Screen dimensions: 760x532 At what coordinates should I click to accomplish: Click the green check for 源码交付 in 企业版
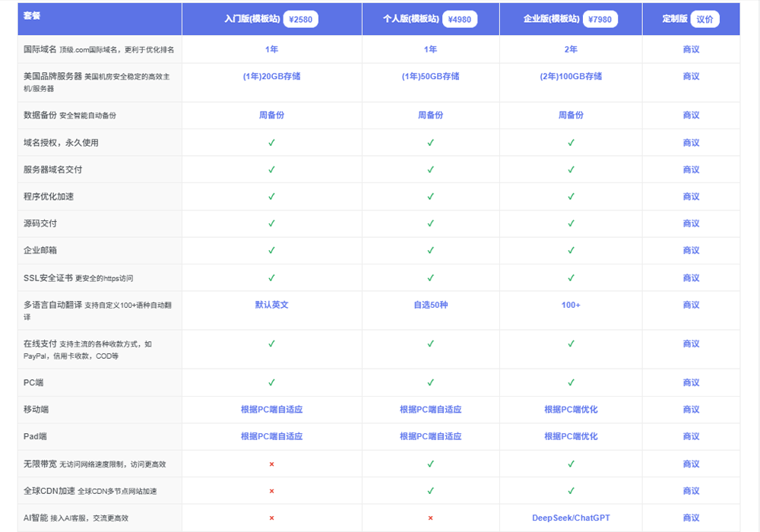(x=571, y=223)
